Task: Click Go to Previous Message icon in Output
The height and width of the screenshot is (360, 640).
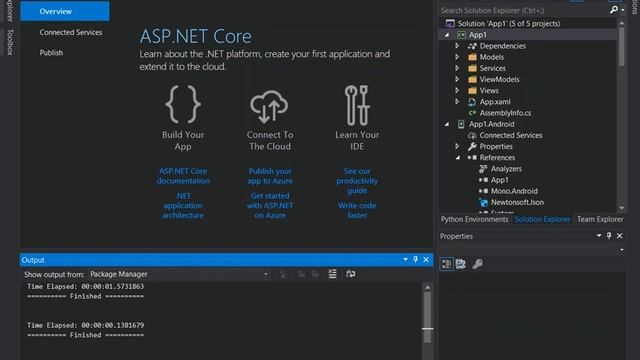Action: [302, 274]
